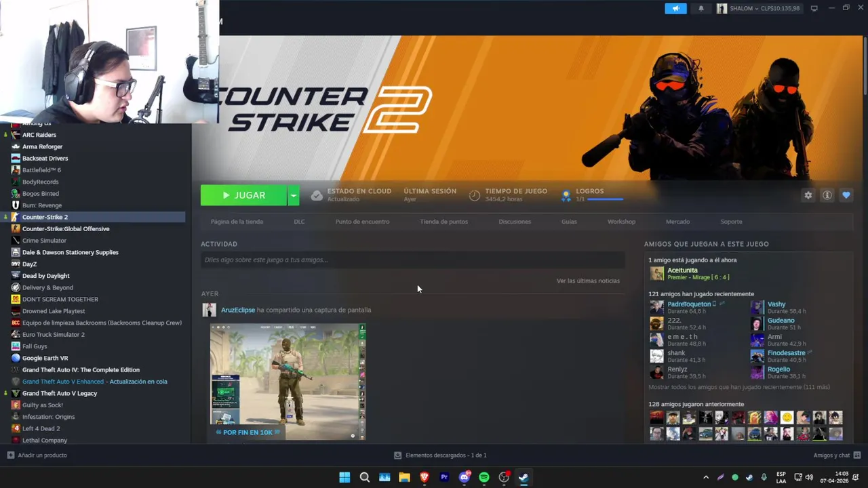Open the game settings gear icon

[808, 195]
